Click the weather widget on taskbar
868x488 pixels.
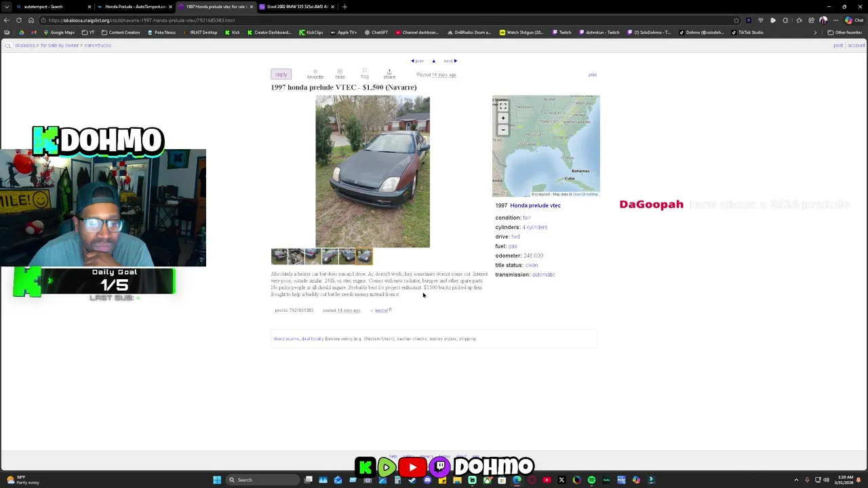(x=24, y=480)
